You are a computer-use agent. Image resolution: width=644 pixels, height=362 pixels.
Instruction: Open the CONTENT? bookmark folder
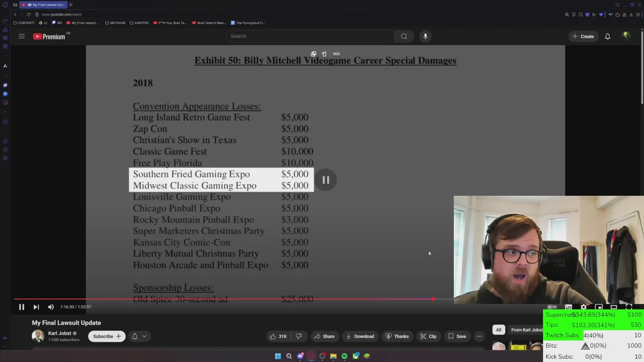tap(25, 23)
